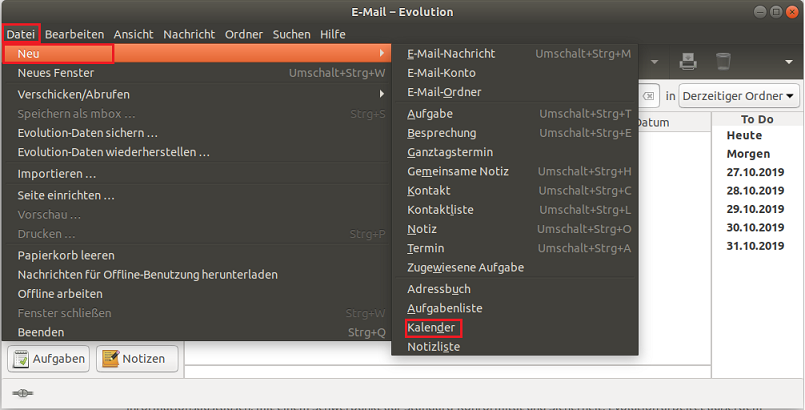Click the clear search field icon
The image size is (805, 410).
649,96
